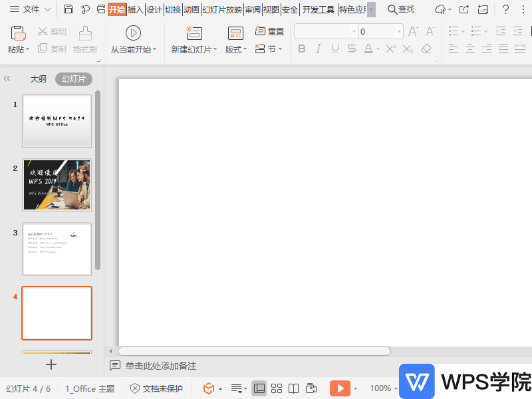Toggle Italic text formatting
Screen dimensions: 532x399
(x=319, y=49)
